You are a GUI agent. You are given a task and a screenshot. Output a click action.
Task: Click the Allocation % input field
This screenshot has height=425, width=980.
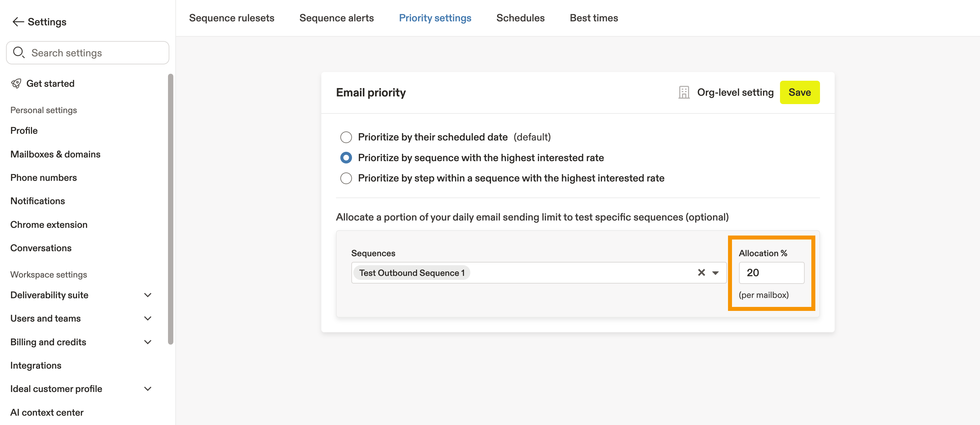(x=771, y=273)
